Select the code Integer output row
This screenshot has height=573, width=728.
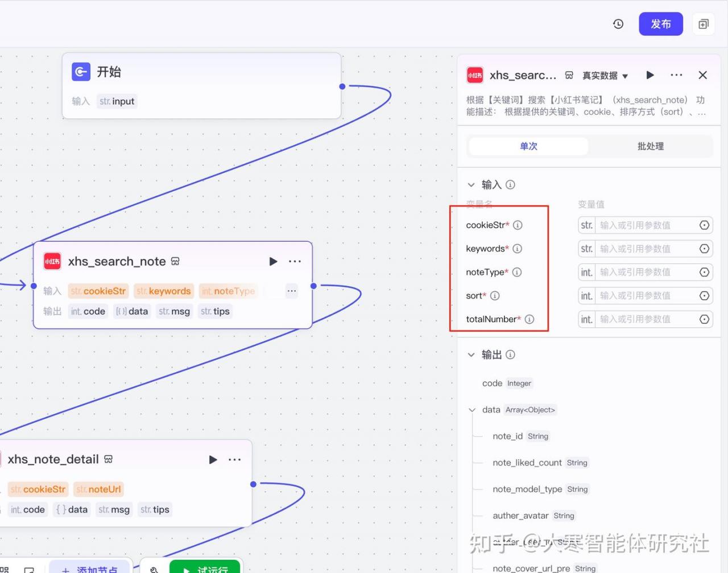point(507,383)
